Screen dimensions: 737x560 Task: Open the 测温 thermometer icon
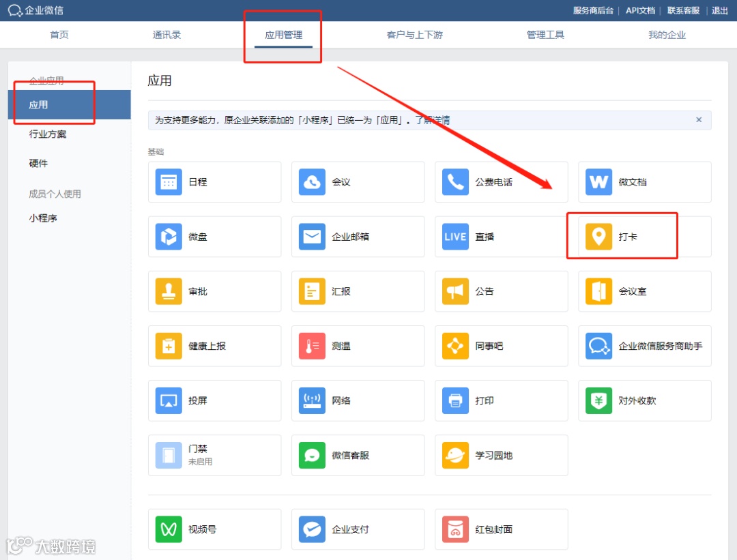coord(312,346)
